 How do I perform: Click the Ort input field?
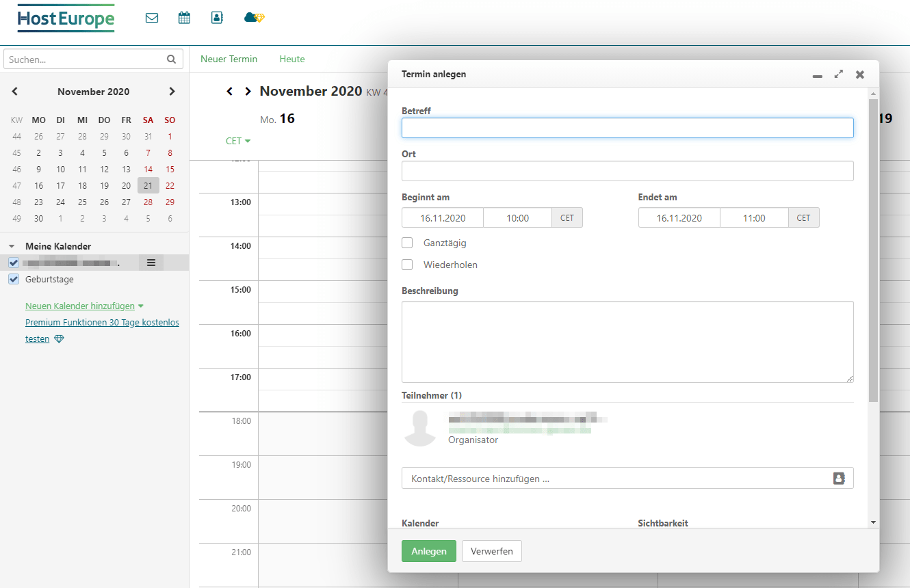pos(627,171)
